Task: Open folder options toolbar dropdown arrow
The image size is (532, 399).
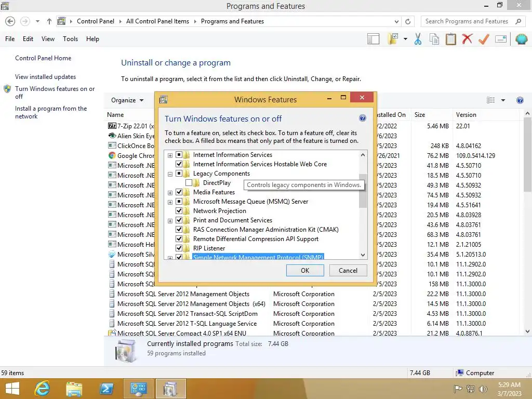Action: coord(405,39)
